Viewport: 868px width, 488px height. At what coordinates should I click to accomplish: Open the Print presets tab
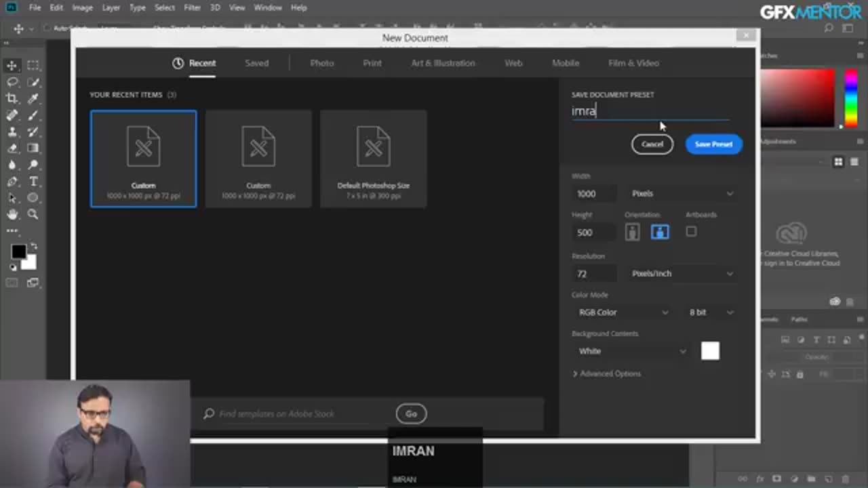pos(372,63)
